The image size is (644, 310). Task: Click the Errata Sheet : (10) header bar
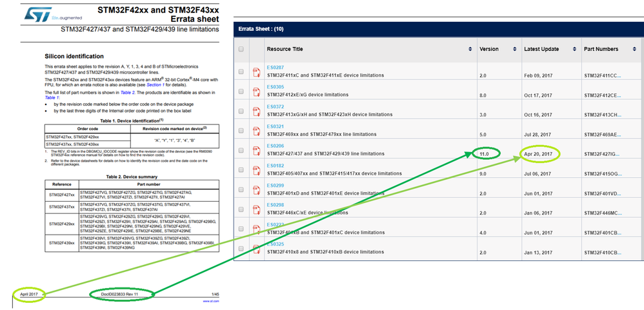[439, 29]
